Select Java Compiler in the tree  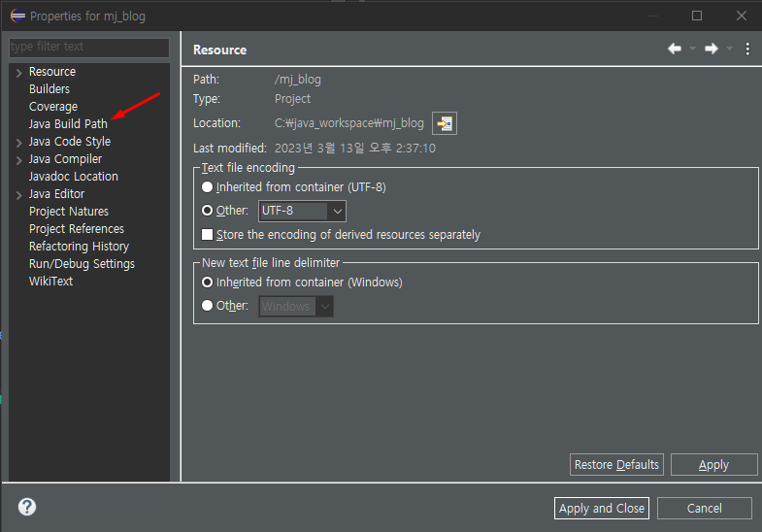(x=65, y=159)
